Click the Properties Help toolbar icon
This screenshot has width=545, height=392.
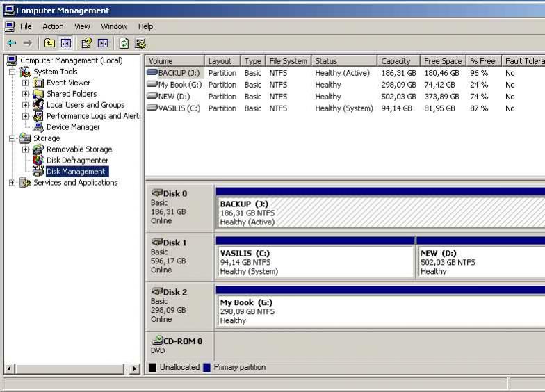(86, 43)
